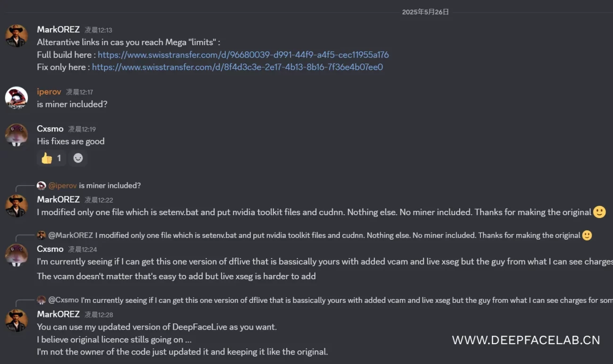Open the Full build swisstransfer link
Viewport: 613px width, 364px height.
click(x=243, y=55)
